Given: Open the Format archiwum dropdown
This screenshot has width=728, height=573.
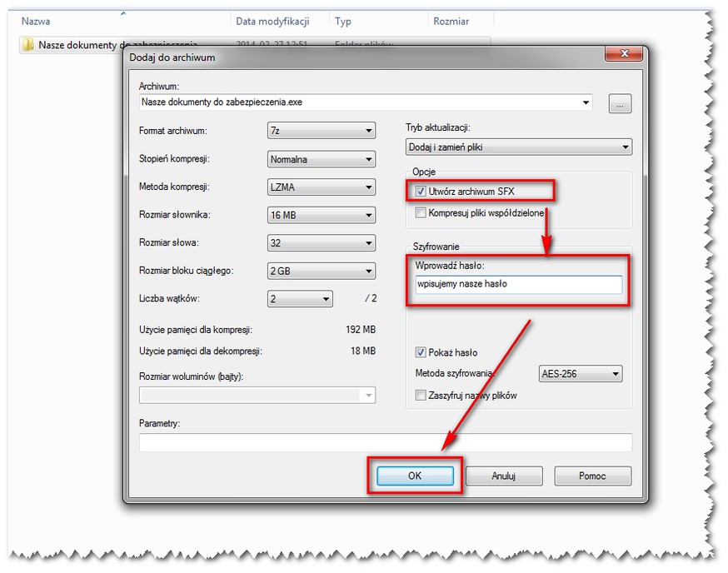Looking at the screenshot, I should 321,131.
